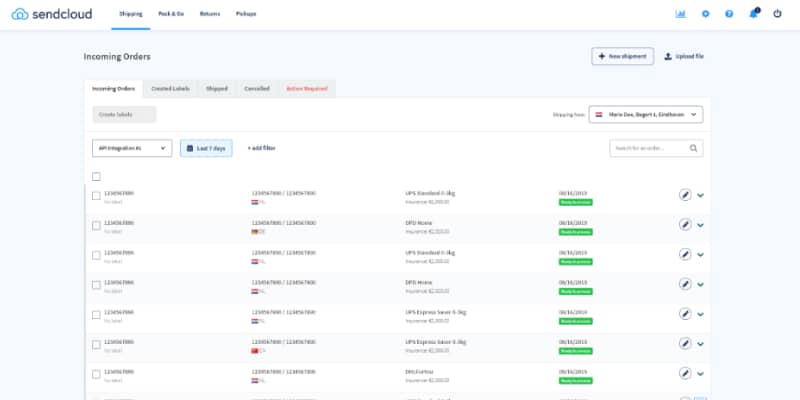Click the Upload file button

(x=684, y=56)
